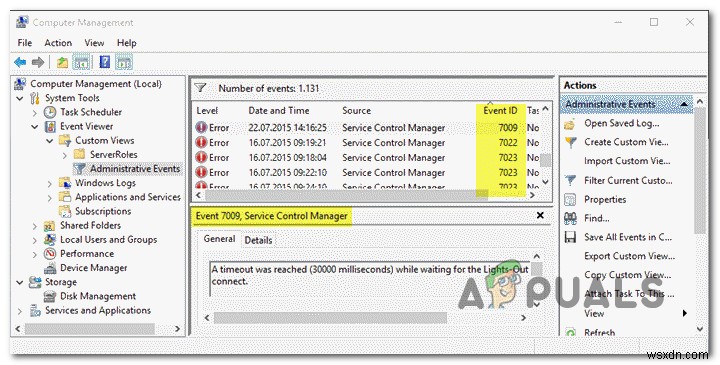Click the Find binoculars icon
720x365 pixels.
570,218
